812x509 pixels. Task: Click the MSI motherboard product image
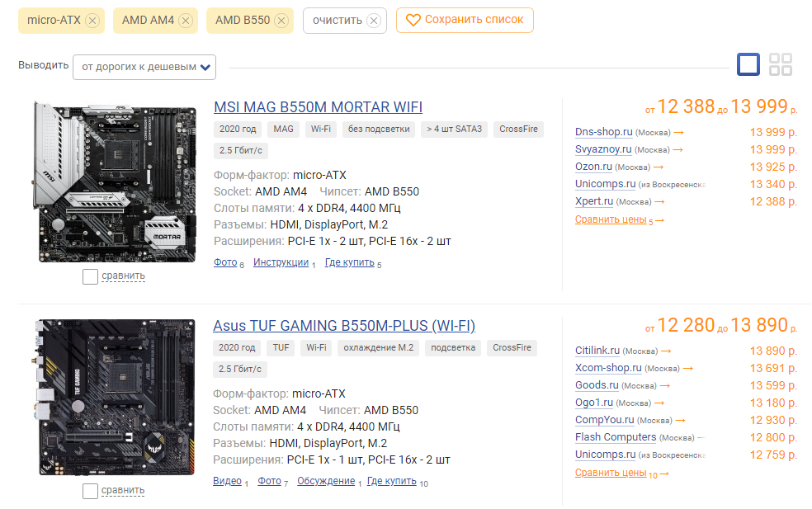[x=115, y=181]
